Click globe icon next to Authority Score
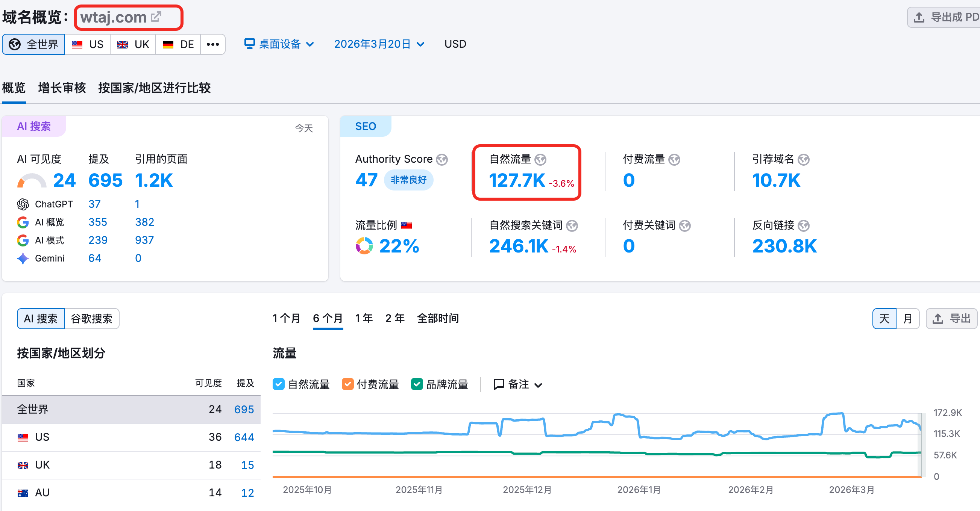This screenshot has width=980, height=511. click(442, 159)
